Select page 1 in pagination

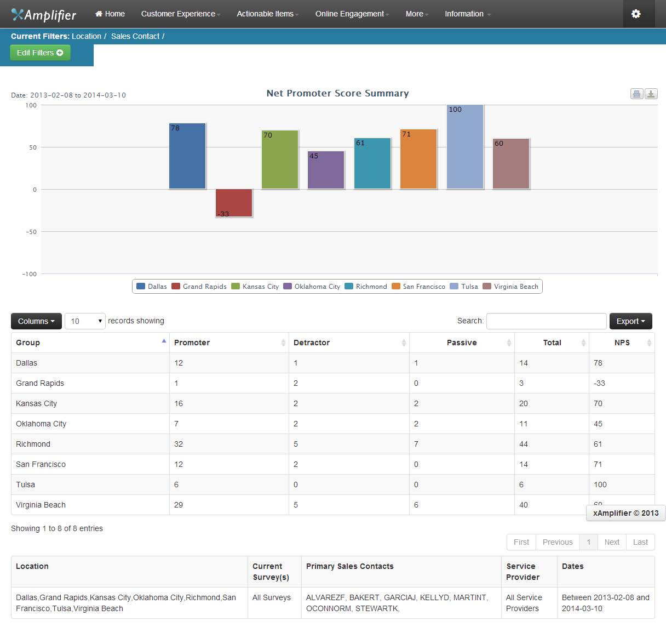589,542
